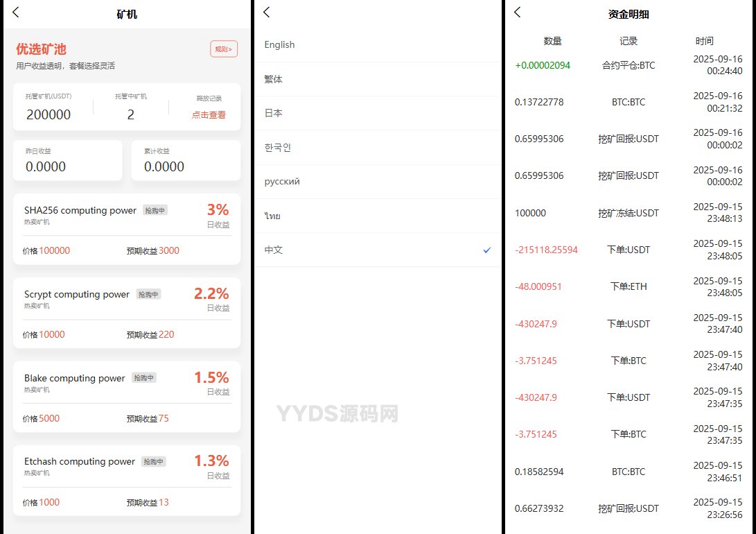
Task: Select русский language option
Action: click(378, 182)
